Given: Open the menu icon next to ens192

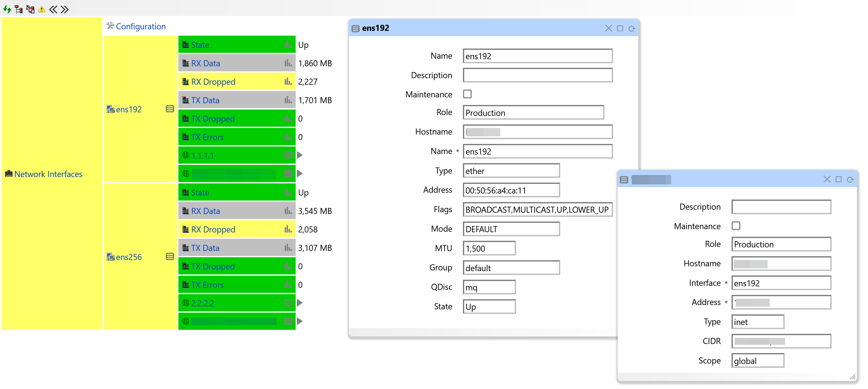Looking at the screenshot, I should (x=170, y=109).
